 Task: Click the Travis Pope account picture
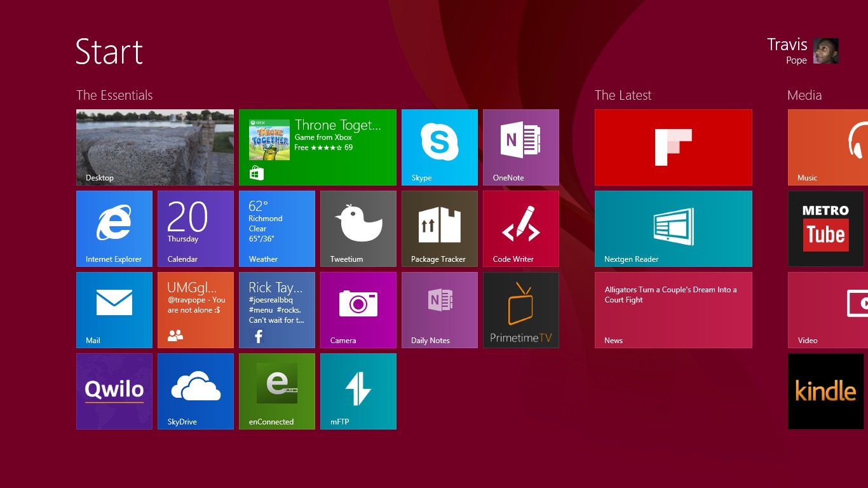pos(826,51)
